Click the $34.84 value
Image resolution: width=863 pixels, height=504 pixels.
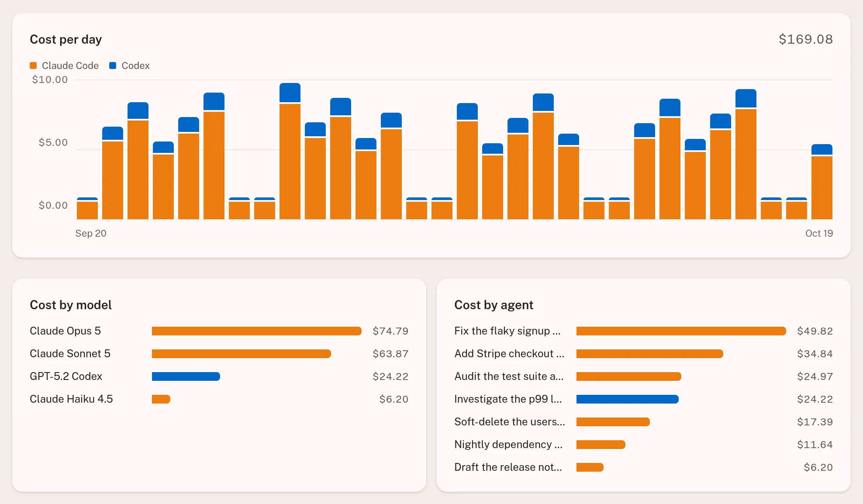coord(815,354)
